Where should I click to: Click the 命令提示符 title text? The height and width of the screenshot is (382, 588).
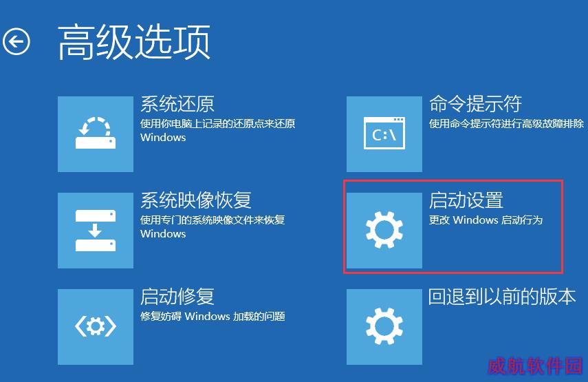pos(475,104)
